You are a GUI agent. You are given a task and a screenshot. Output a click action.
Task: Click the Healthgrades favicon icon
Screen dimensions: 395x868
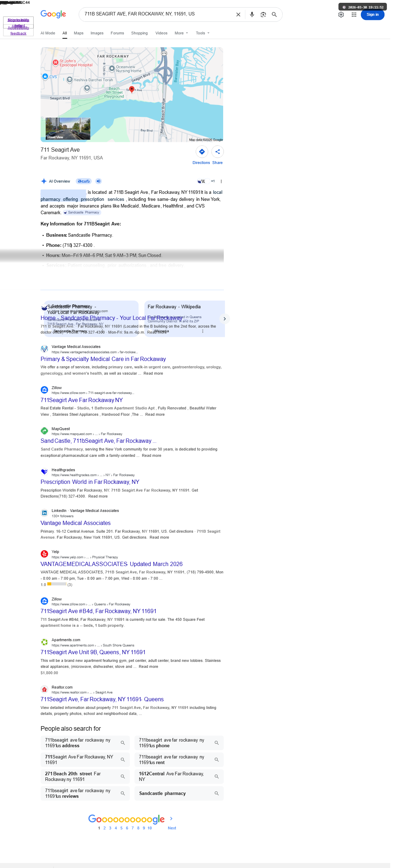[44, 472]
